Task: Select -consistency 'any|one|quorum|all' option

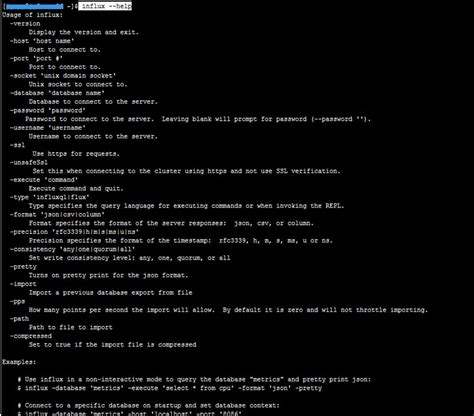Action: point(72,249)
